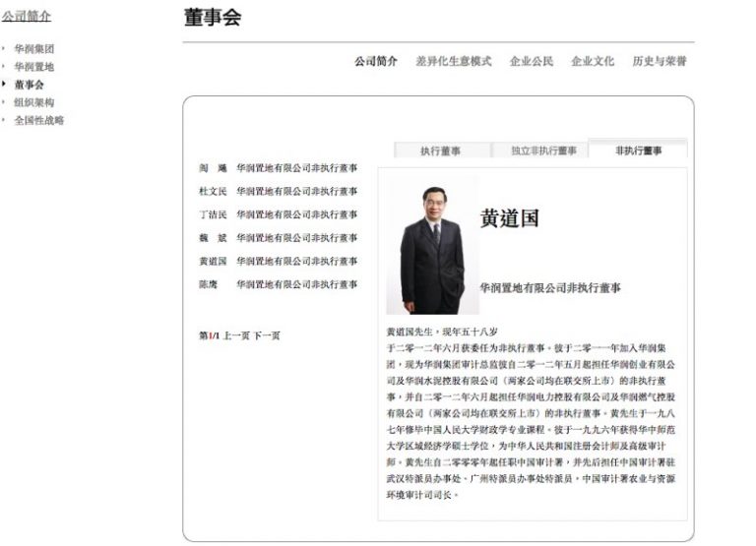Click the 华润置地有限公司非执行董事 title beside photo

coord(550,288)
